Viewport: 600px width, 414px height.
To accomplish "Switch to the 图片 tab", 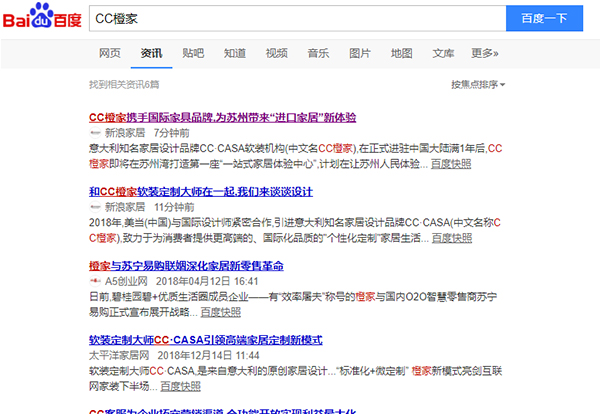I will [x=360, y=53].
